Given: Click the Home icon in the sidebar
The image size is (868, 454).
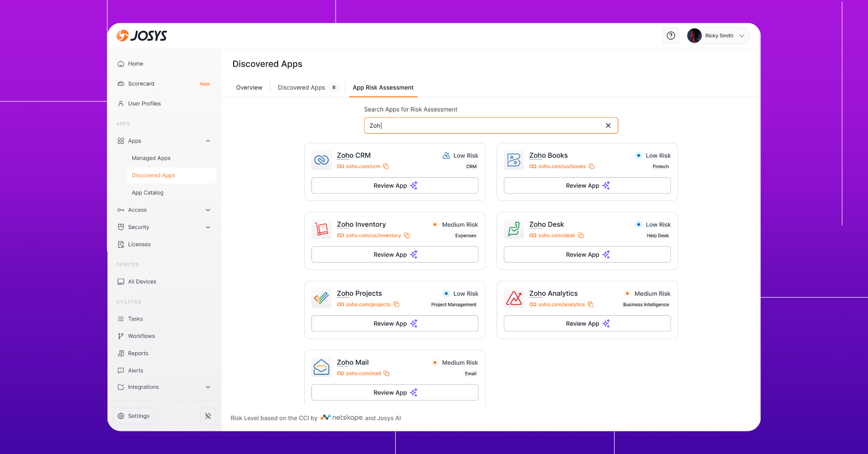Looking at the screenshot, I should 121,64.
